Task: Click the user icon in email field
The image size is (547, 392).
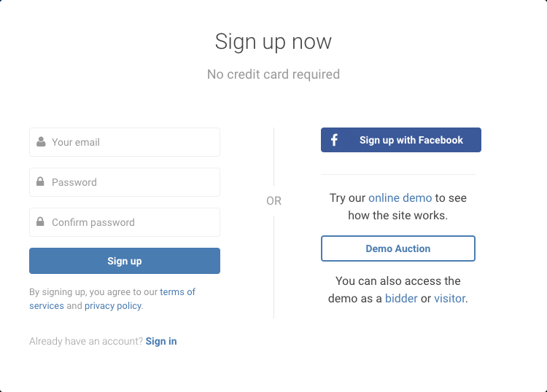Action: [41, 141]
